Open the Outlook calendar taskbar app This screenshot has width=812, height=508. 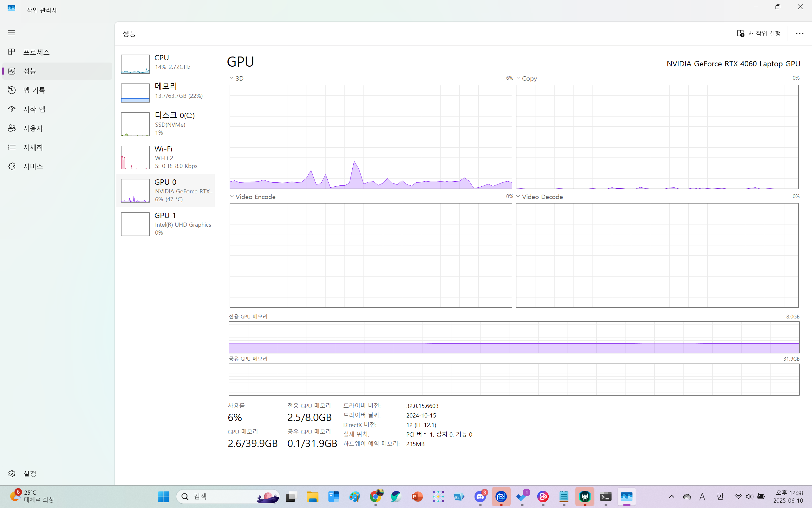click(334, 497)
